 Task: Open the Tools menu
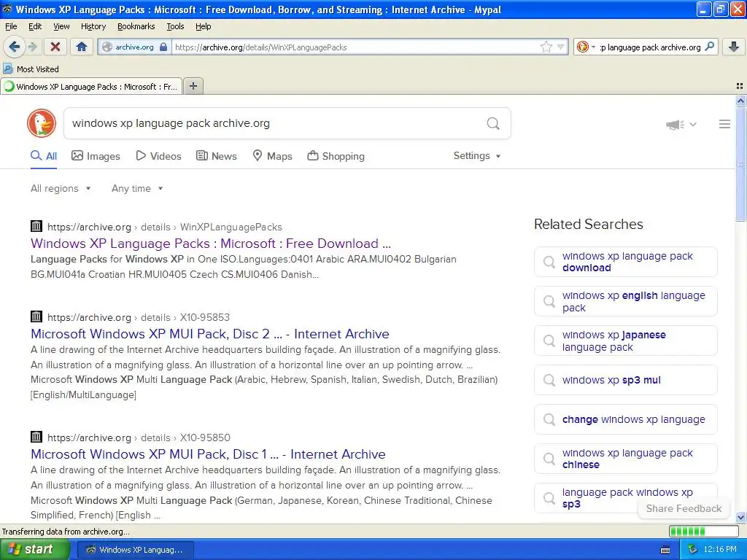pos(175,26)
